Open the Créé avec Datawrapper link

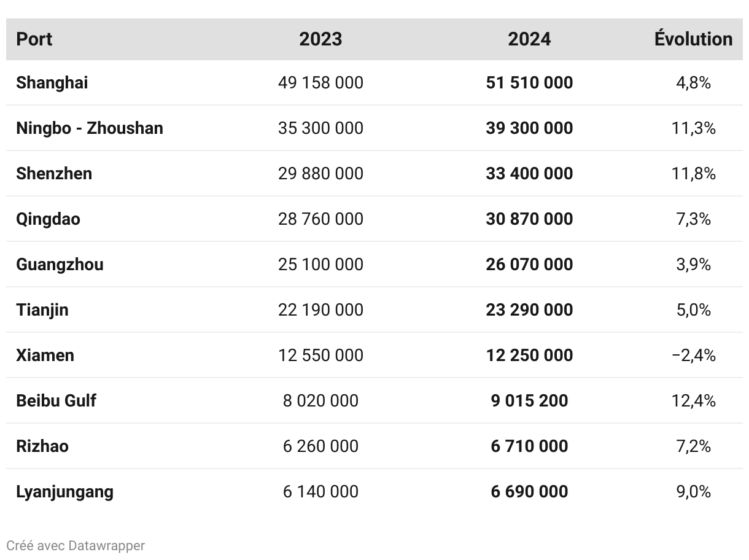pos(76,545)
